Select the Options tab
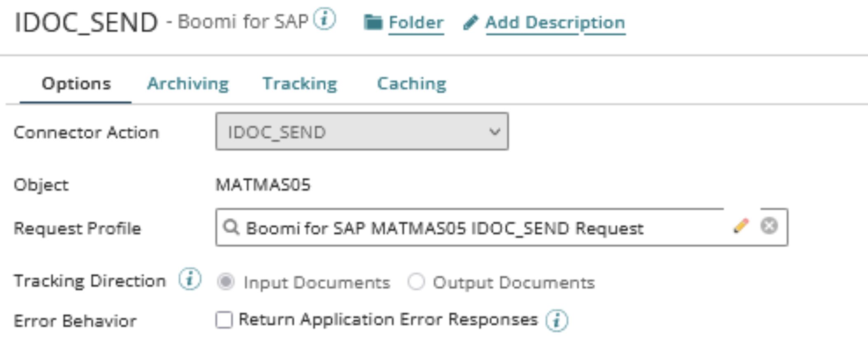 pyautogui.click(x=76, y=84)
